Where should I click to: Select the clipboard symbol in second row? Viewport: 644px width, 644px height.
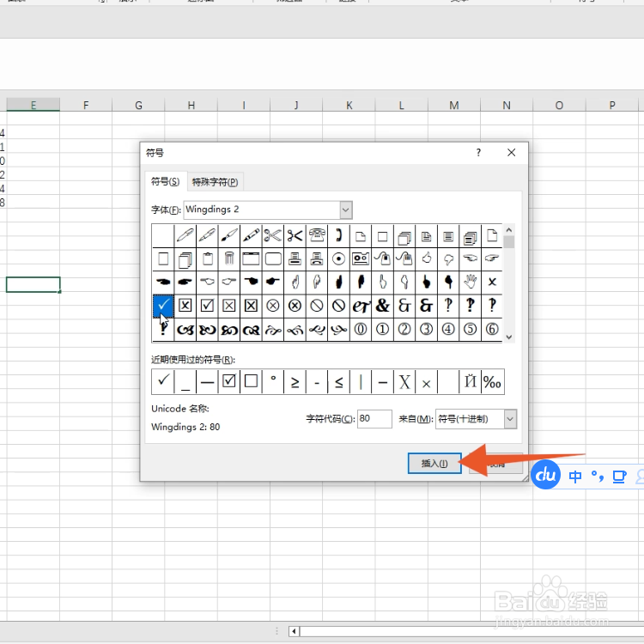pos(207,258)
